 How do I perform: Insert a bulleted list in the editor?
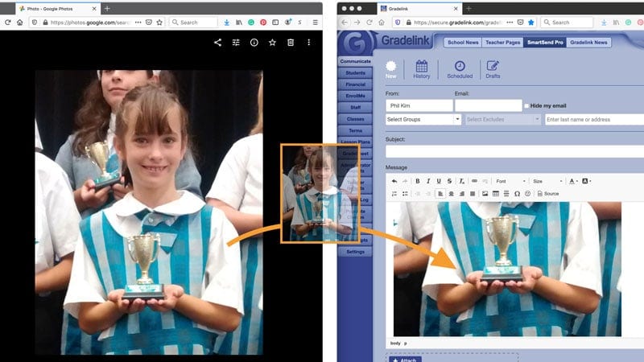point(405,194)
